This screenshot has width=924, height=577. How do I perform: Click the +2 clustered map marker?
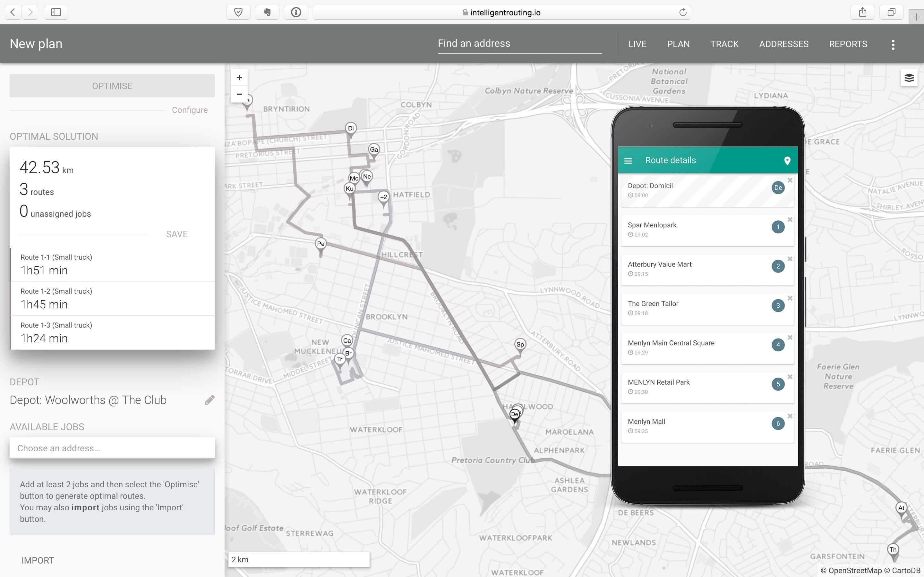384,197
